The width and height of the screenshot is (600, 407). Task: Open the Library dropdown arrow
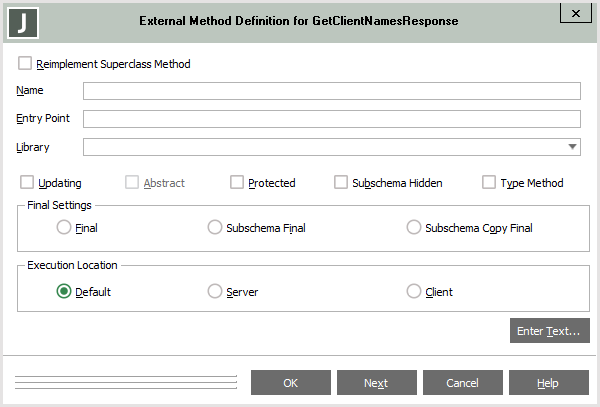[x=572, y=147]
